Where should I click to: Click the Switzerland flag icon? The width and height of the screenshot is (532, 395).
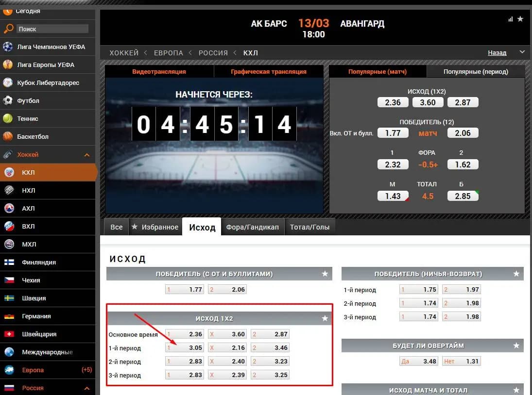pyautogui.click(x=9, y=334)
